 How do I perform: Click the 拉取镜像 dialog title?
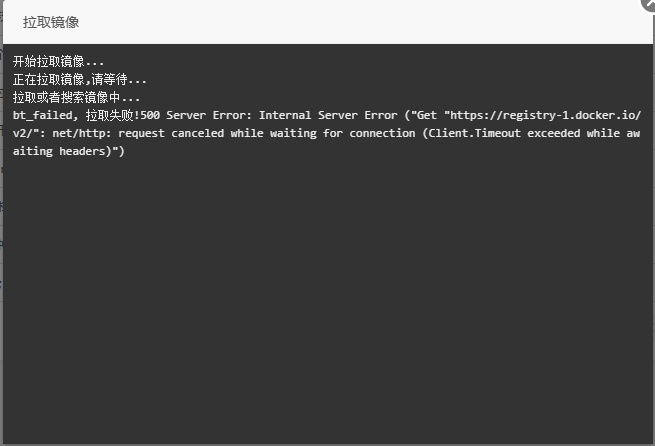51,22
